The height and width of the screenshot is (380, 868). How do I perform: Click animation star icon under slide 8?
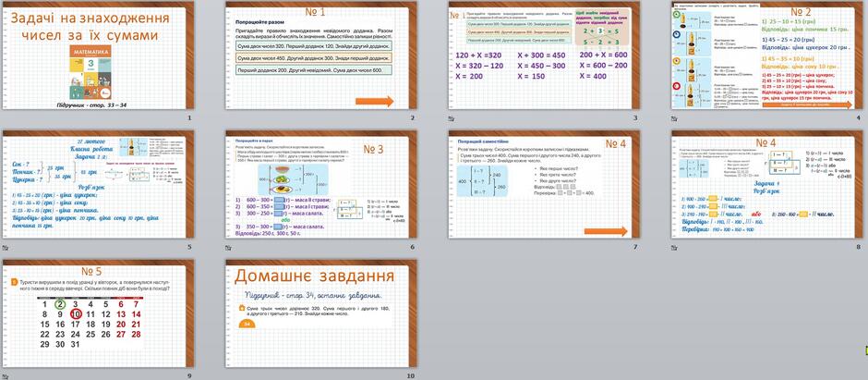pos(675,248)
